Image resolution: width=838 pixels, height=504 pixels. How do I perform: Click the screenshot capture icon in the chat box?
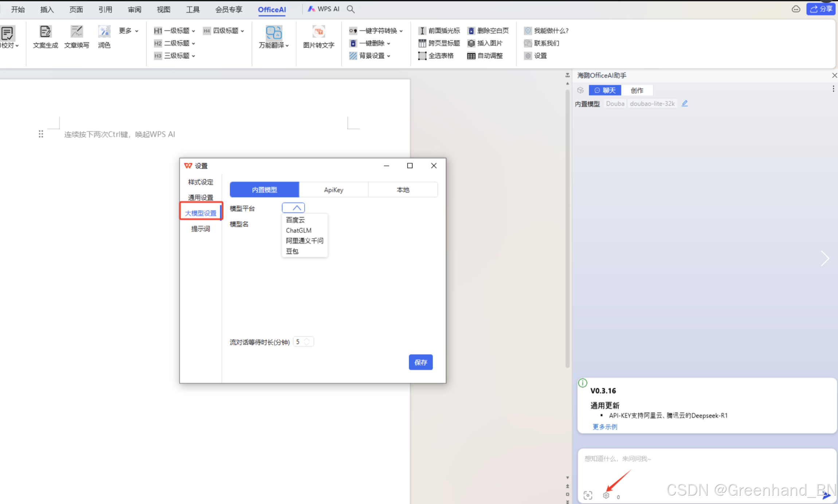pos(588,495)
